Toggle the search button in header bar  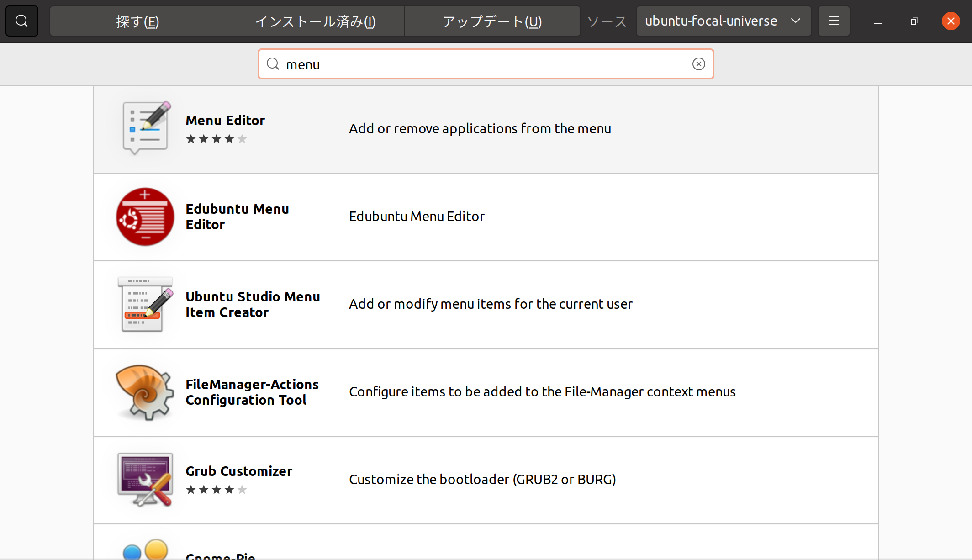pyautogui.click(x=21, y=21)
